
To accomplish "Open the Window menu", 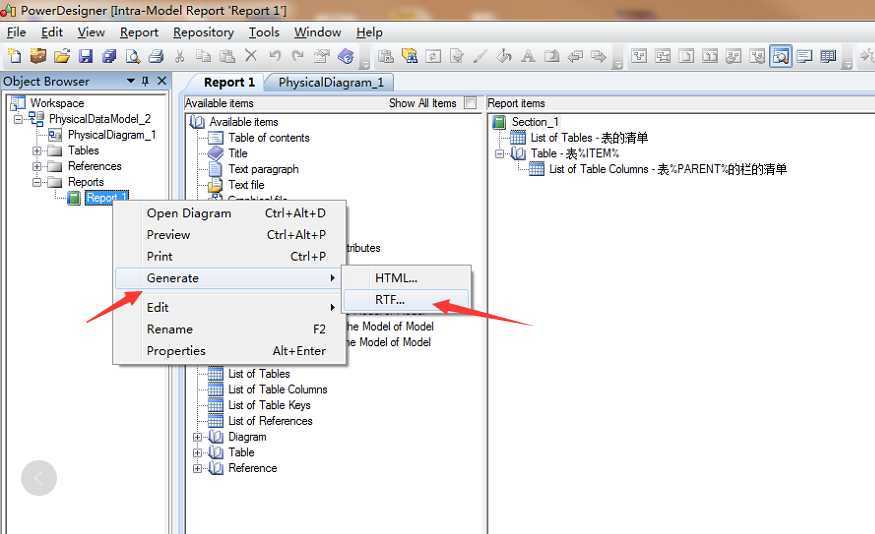I will coord(318,32).
